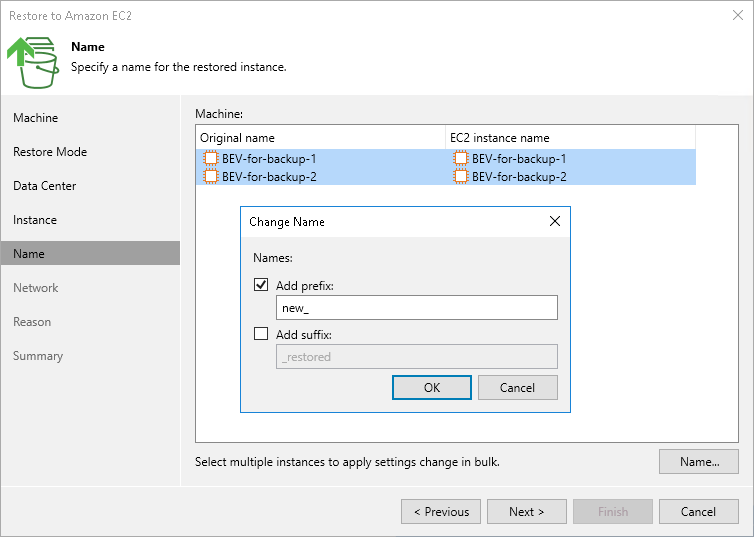754x537 pixels.
Task: Click the EC2 instance icon for BEV-for-backup-2
Action: point(460,177)
